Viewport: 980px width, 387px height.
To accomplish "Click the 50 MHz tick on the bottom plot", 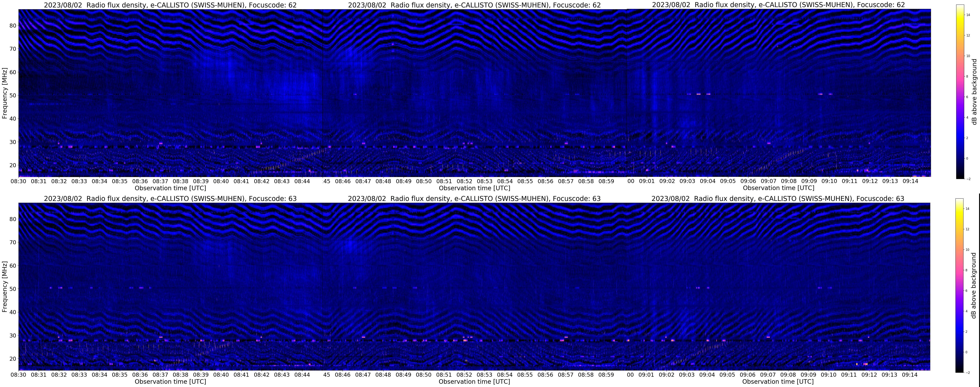I will point(13,289).
